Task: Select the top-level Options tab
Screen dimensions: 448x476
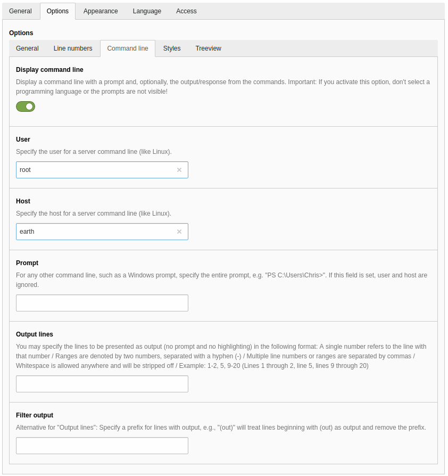Action: (x=57, y=11)
